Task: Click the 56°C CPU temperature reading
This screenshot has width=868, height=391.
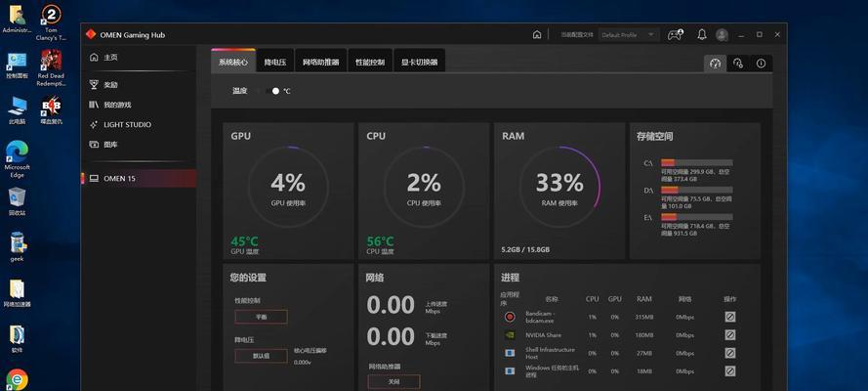Action: pyautogui.click(x=381, y=241)
